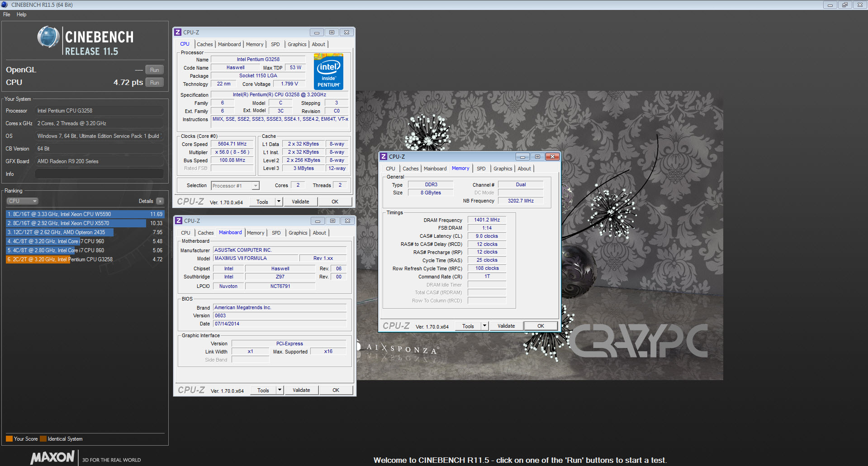
Task: Select ranking row Intel Core i7 CPU 960
Action: click(85, 241)
